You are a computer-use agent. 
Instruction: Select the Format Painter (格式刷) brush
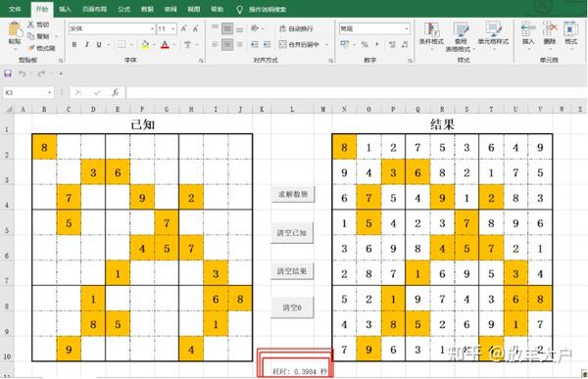point(30,48)
